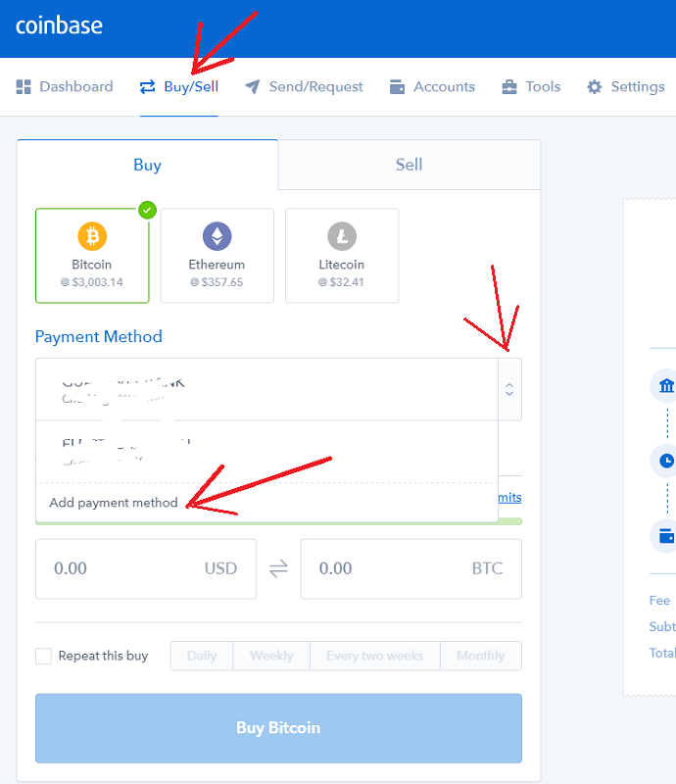
Task: Choose Every two weeks frequency
Action: click(x=375, y=656)
